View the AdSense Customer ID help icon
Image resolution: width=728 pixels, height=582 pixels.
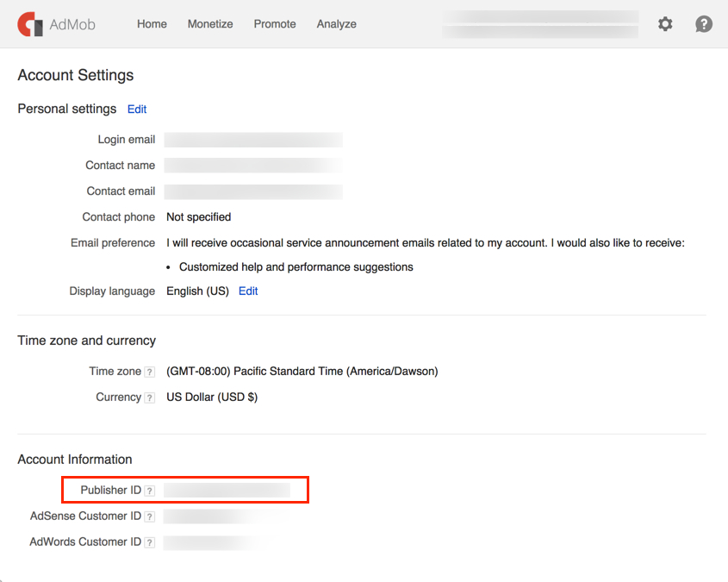[x=149, y=516]
